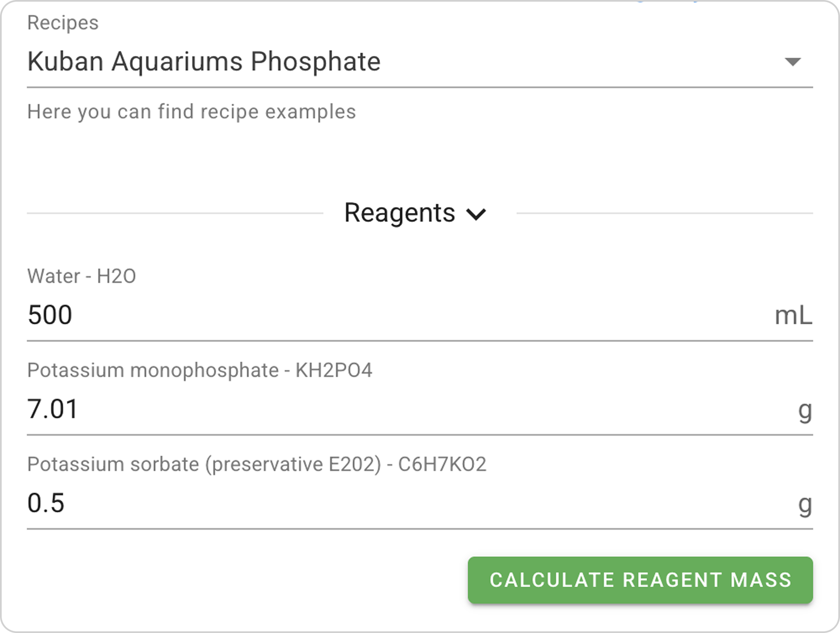Click the recipe examples hint text
Viewport: 840px width, 633px height.
tap(192, 112)
